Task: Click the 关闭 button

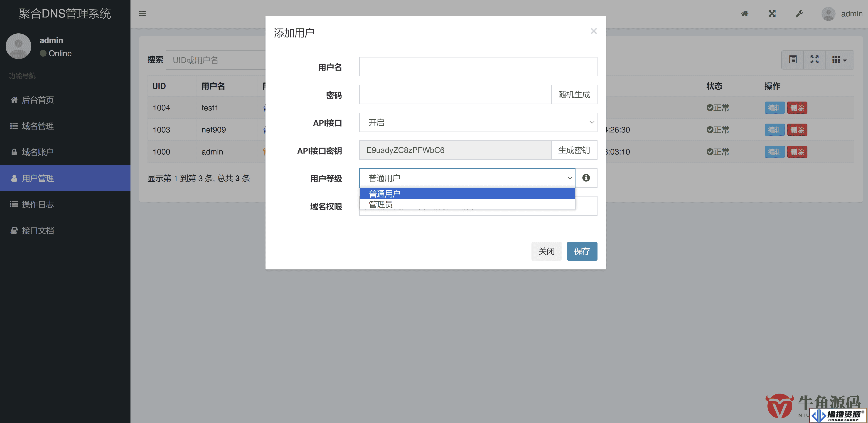Action: pyautogui.click(x=546, y=251)
